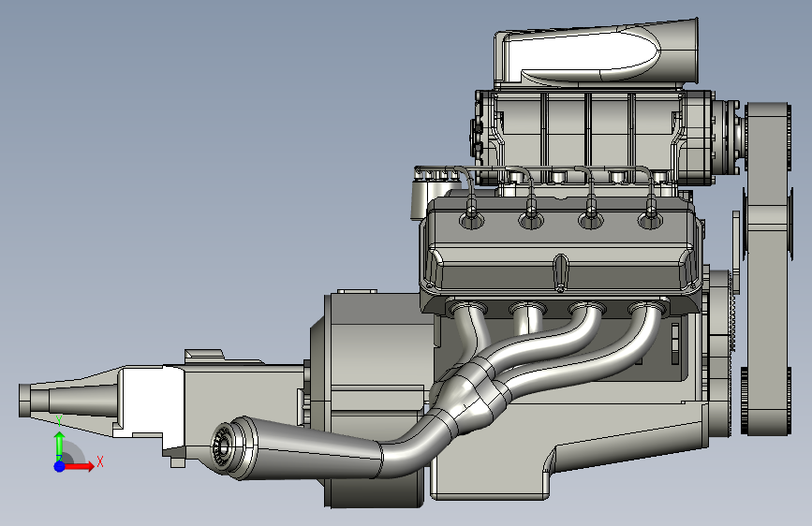Pick the leftmost spark plug boot
This screenshot has height=526, width=812.
(x=471, y=209)
